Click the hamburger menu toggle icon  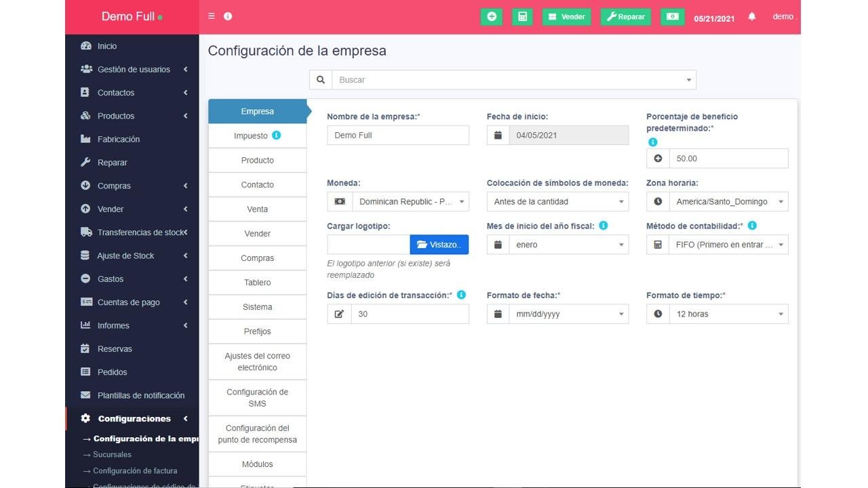pyautogui.click(x=212, y=16)
